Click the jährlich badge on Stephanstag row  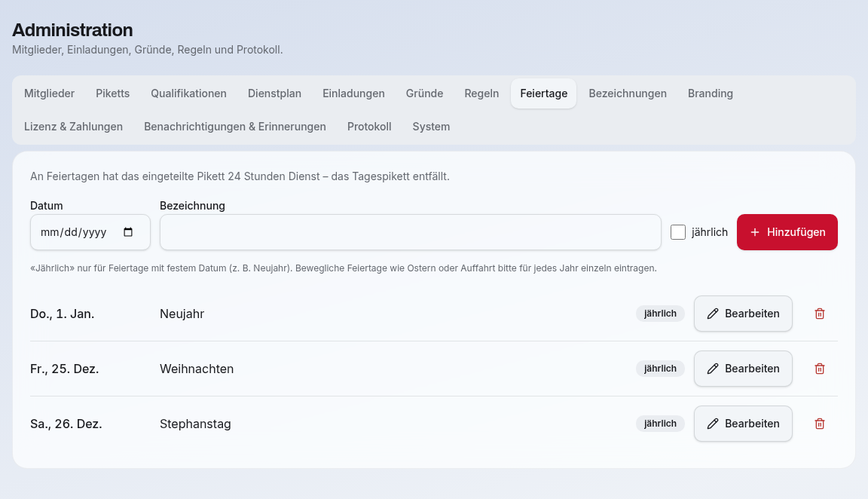(660, 424)
